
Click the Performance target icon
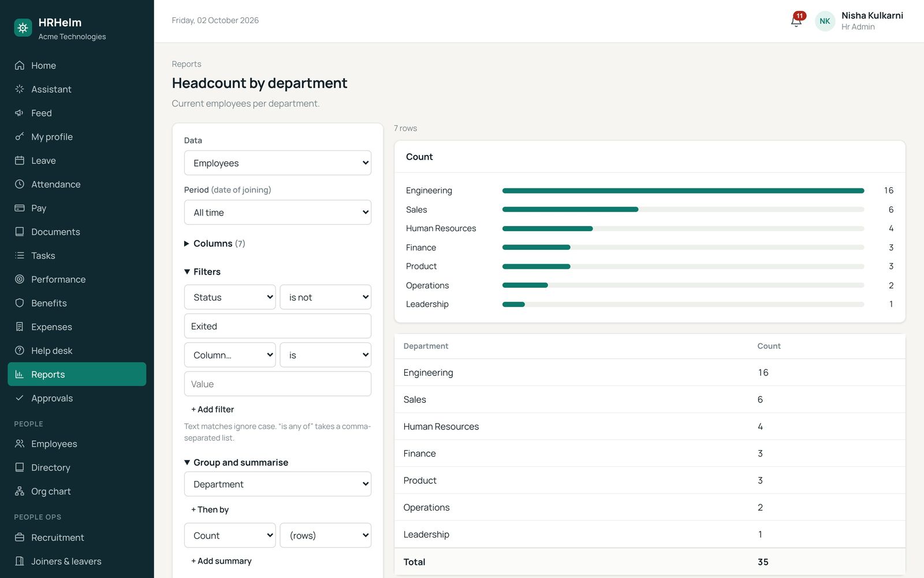pos(20,279)
